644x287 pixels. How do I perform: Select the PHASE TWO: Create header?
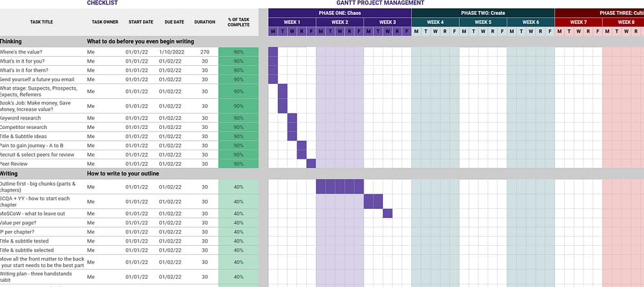483,13
